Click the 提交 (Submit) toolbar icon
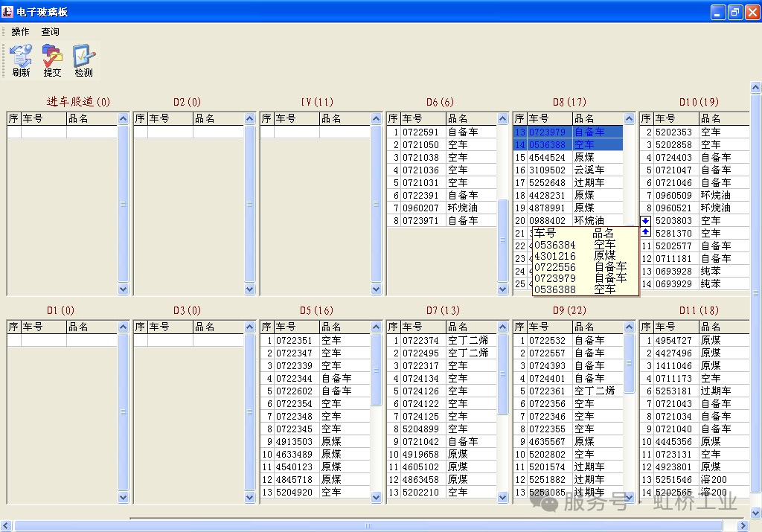762x532 pixels. [52, 60]
